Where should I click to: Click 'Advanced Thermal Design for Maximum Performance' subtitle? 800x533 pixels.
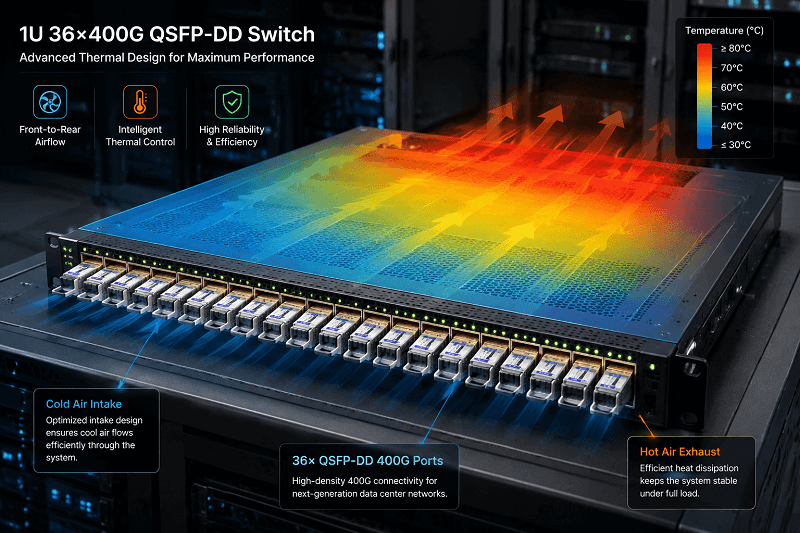click(167, 58)
